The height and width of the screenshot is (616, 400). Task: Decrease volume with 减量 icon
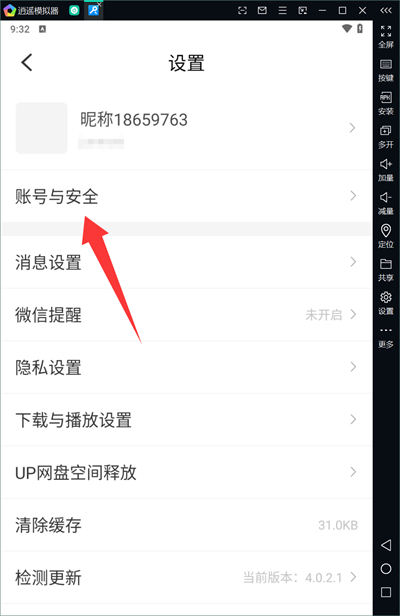(x=386, y=203)
